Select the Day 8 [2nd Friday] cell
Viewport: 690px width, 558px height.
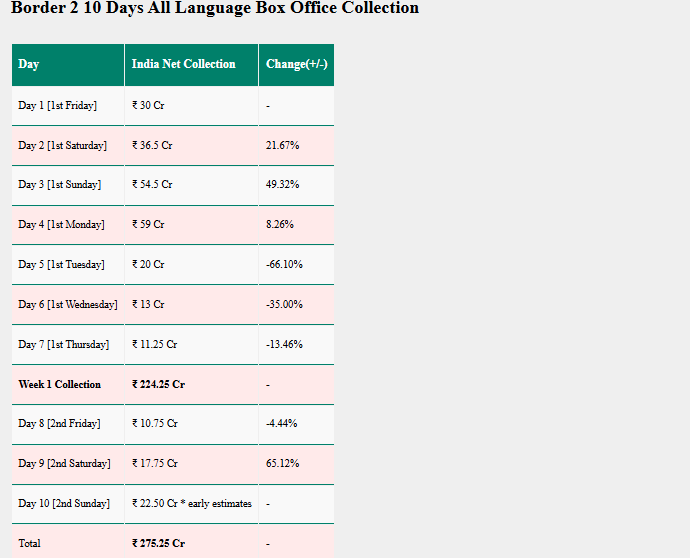pyautogui.click(x=59, y=423)
